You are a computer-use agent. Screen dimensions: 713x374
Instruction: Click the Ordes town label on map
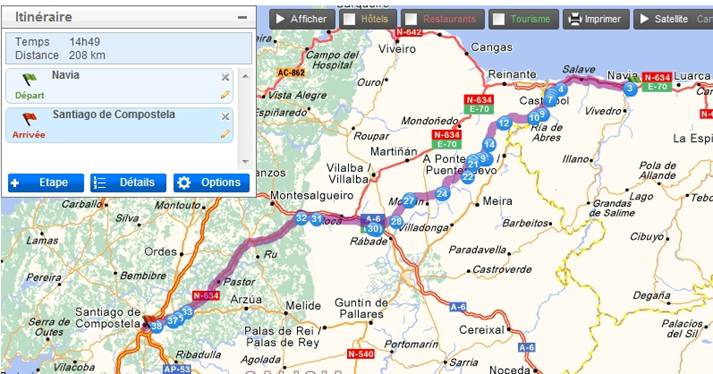coord(161,252)
